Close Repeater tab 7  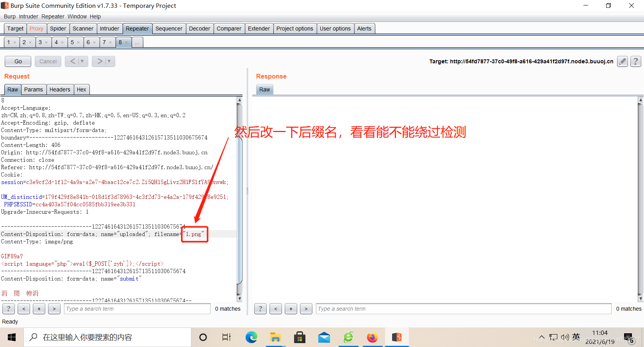point(110,43)
